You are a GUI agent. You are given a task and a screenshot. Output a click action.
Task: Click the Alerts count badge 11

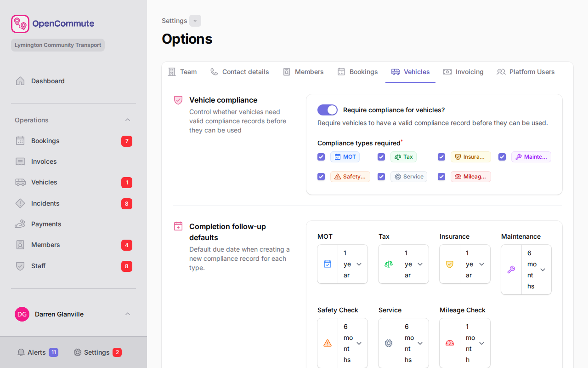click(54, 352)
